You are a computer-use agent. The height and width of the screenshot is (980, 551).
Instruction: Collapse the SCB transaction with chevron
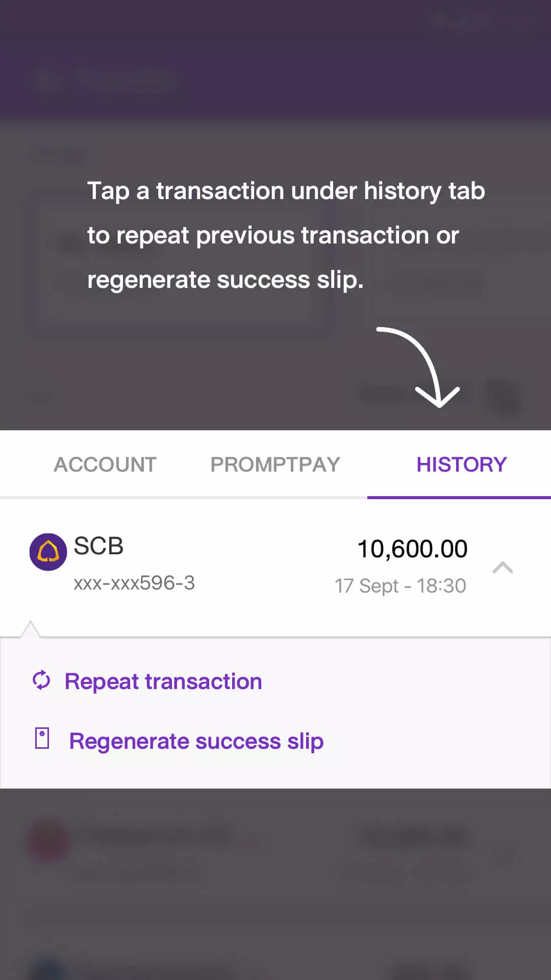click(503, 568)
